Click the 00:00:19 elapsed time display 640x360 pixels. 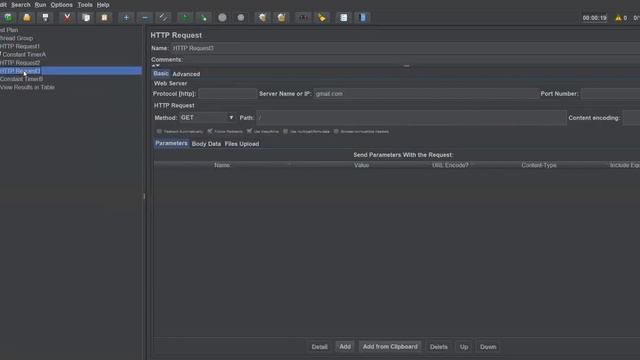tap(594, 18)
